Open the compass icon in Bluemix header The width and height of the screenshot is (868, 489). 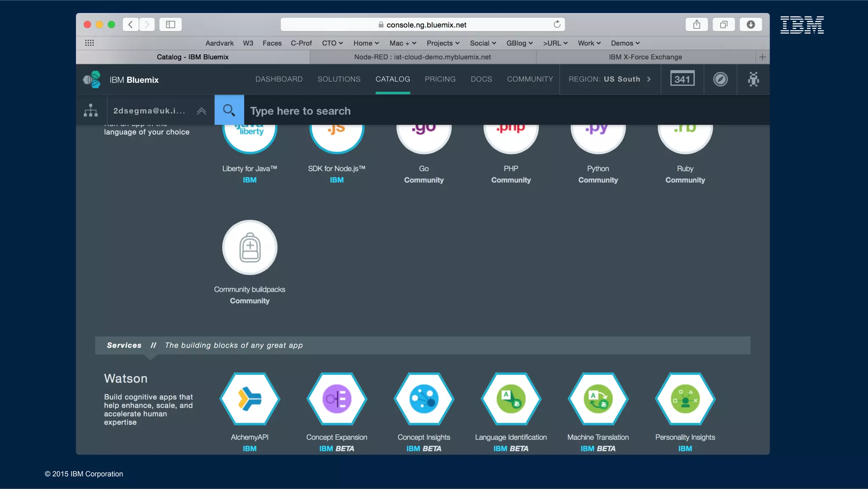coord(720,79)
